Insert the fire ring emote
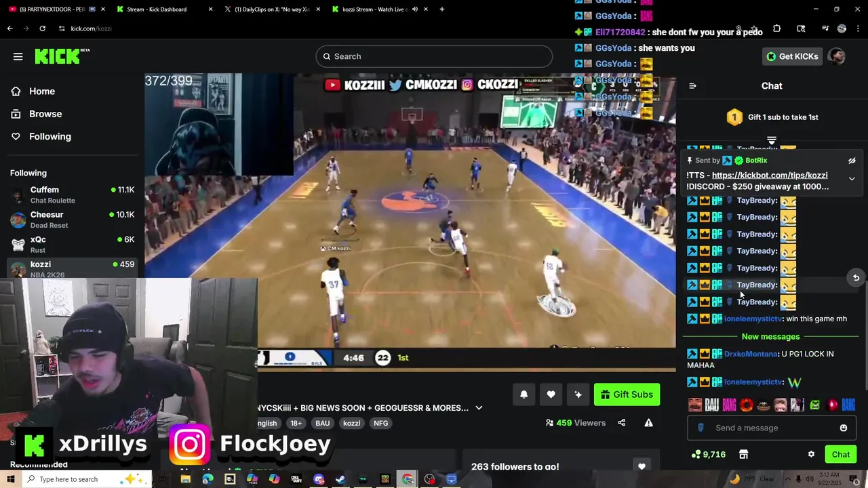This screenshot has height=488, width=868. (747, 405)
